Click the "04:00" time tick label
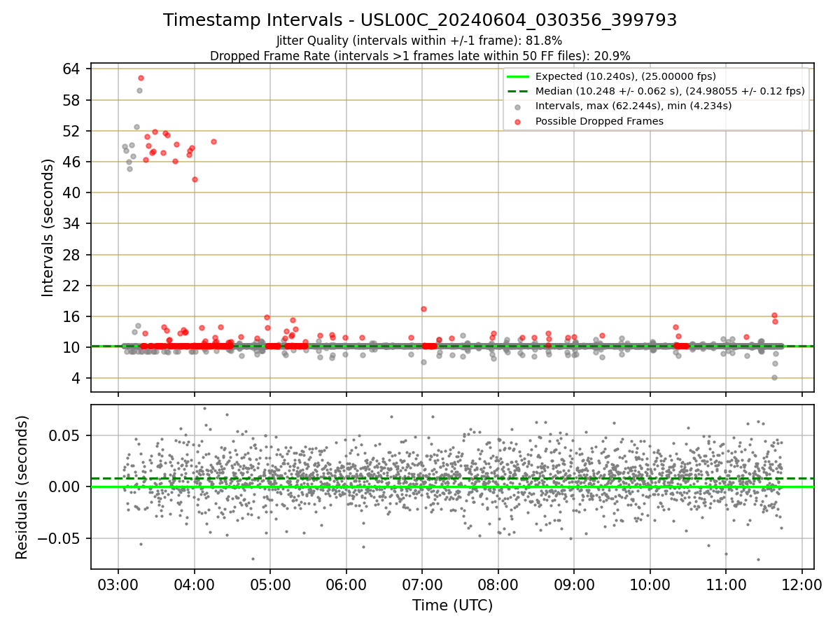This screenshot has height=630, width=840. coord(194,583)
